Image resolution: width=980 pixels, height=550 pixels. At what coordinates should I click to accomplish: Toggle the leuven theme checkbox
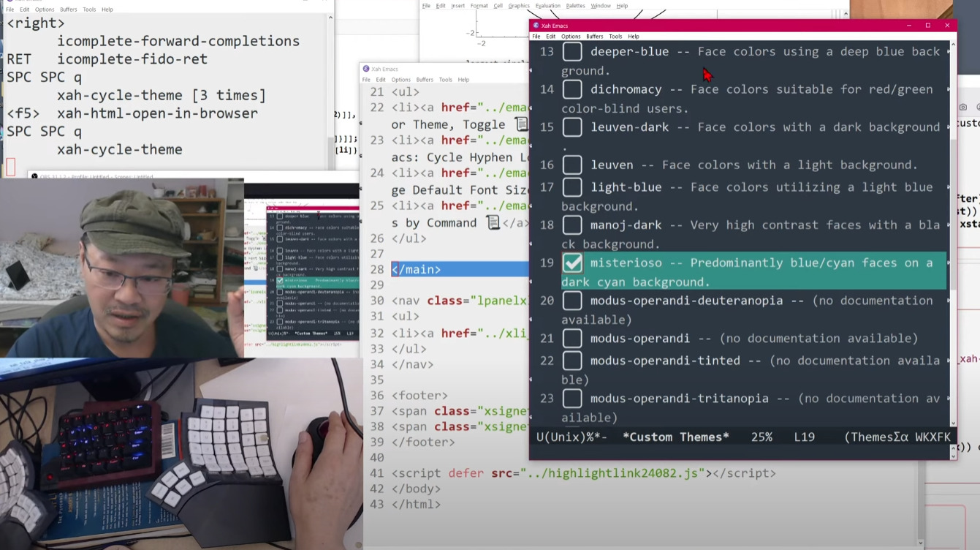[572, 165]
